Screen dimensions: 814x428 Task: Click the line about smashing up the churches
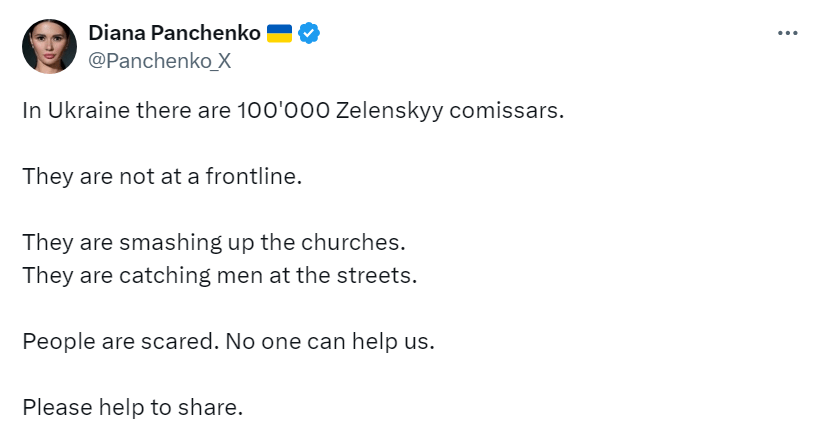(x=215, y=244)
